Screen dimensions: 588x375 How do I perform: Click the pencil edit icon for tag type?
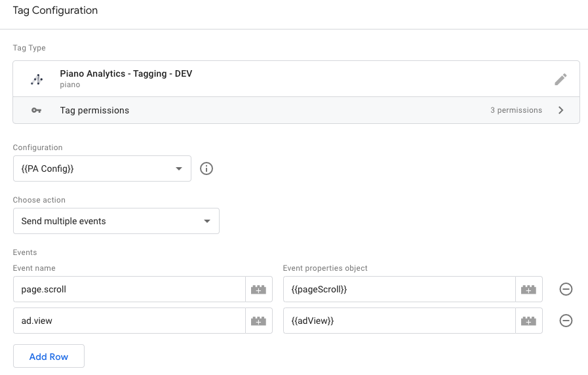[560, 79]
